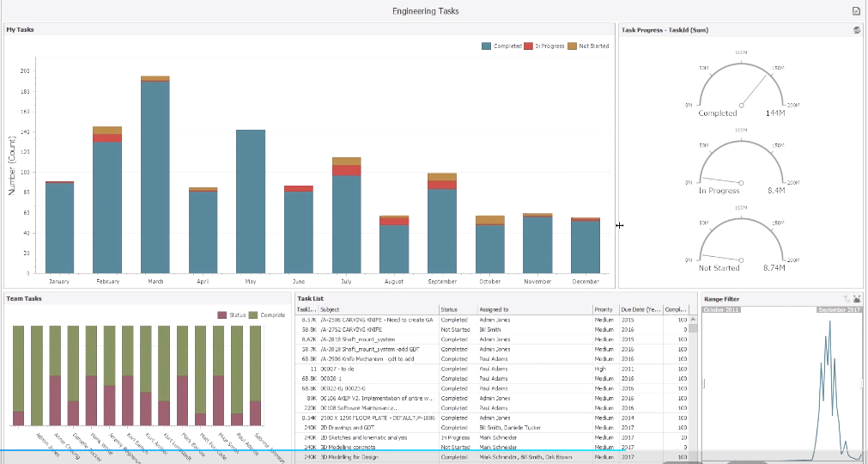Viewport: 868px width, 464px height.
Task: Click the Task List vertical scrollbar thumb
Action: [x=693, y=327]
